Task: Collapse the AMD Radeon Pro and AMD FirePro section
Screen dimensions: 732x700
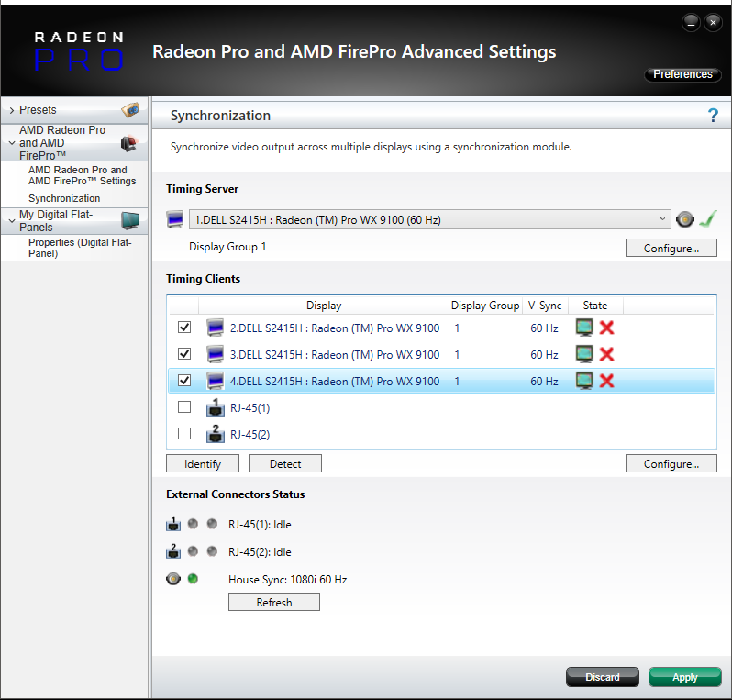Action: pos(12,143)
